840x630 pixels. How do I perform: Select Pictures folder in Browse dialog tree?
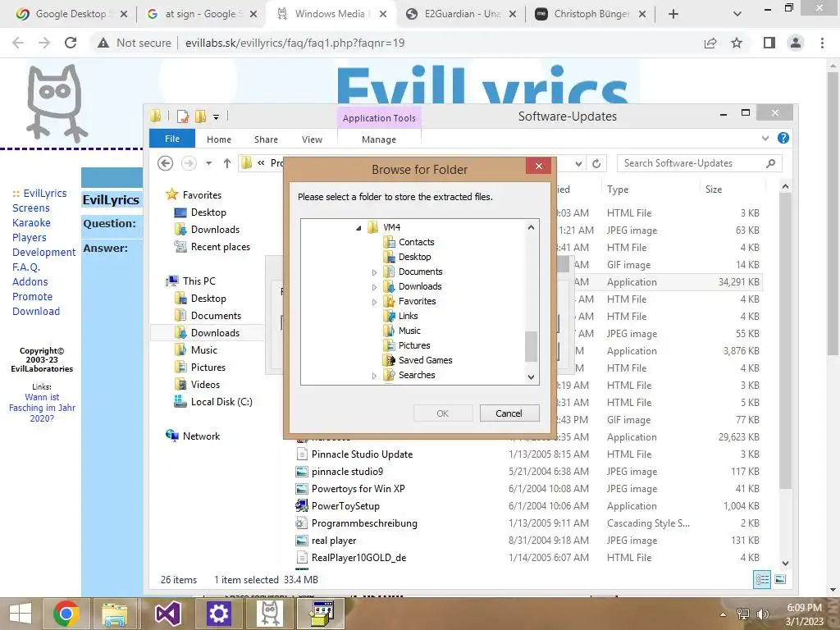(414, 345)
